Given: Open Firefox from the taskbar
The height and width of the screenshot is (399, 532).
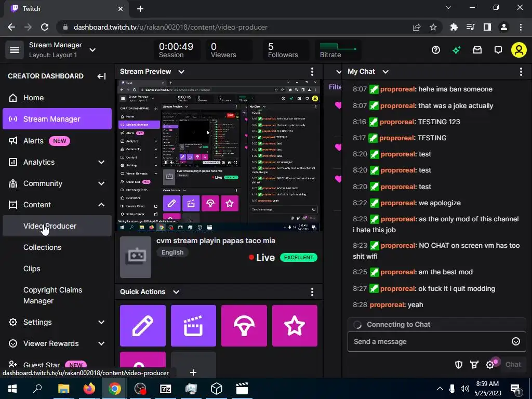Looking at the screenshot, I should coord(89,389).
